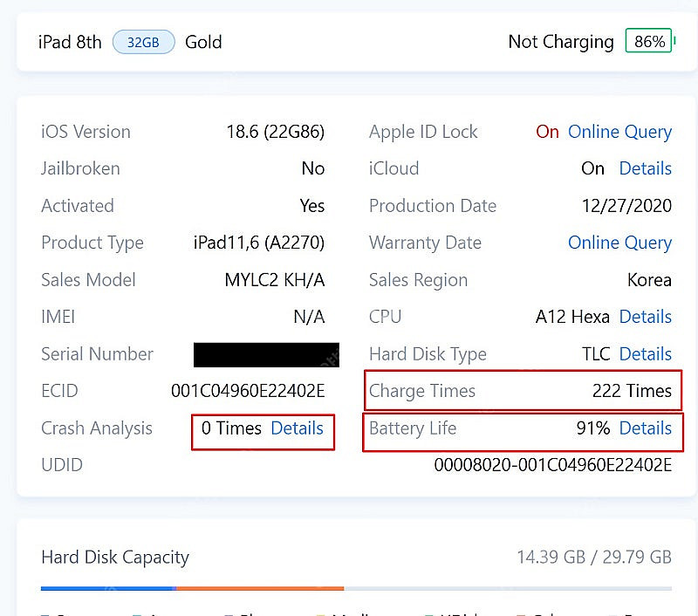Select the ECID value 001C04960E22402E

pos(248,391)
